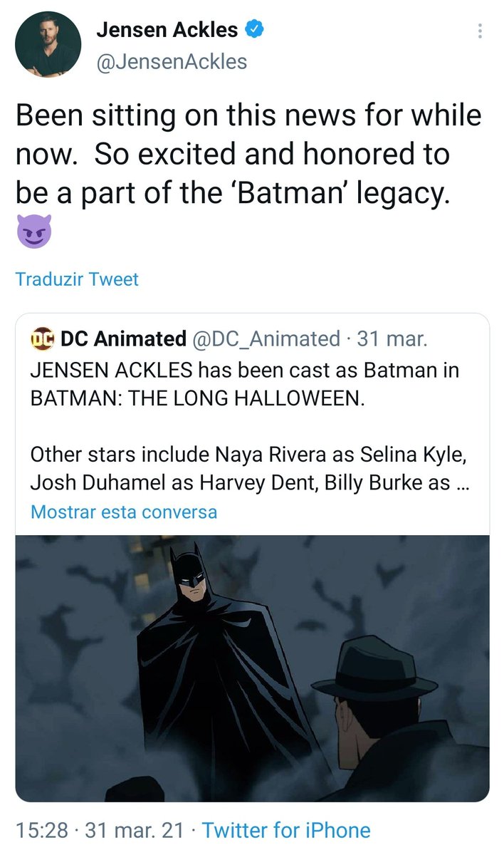Open Jensen Ackles' profile avatar
This screenshot has height=855, width=504.
coord(47,45)
